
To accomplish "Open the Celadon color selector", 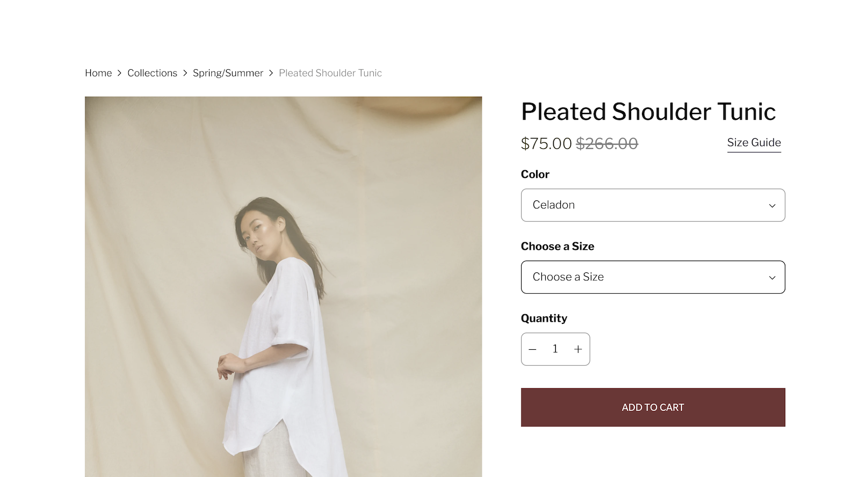I will point(653,205).
